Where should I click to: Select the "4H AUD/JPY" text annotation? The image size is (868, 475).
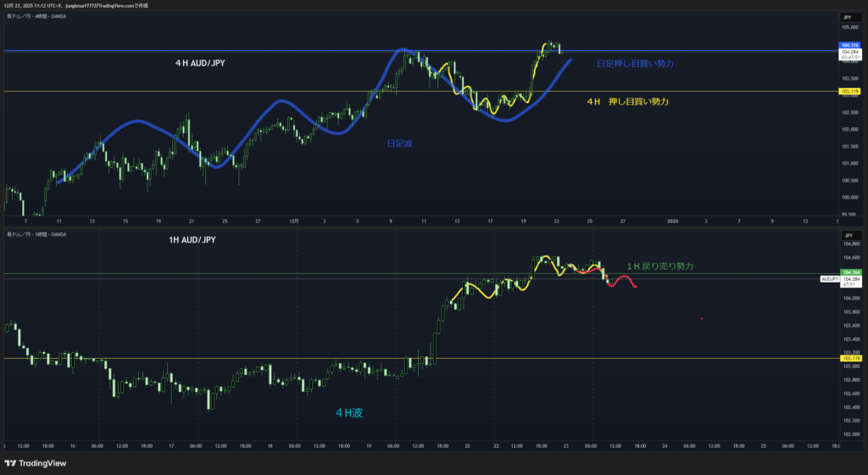[200, 63]
